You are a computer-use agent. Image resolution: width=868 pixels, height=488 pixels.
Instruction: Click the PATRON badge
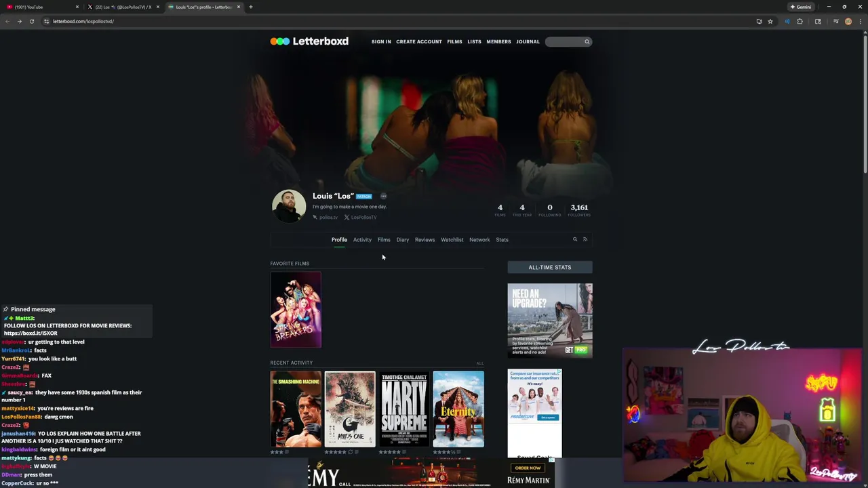tap(364, 197)
